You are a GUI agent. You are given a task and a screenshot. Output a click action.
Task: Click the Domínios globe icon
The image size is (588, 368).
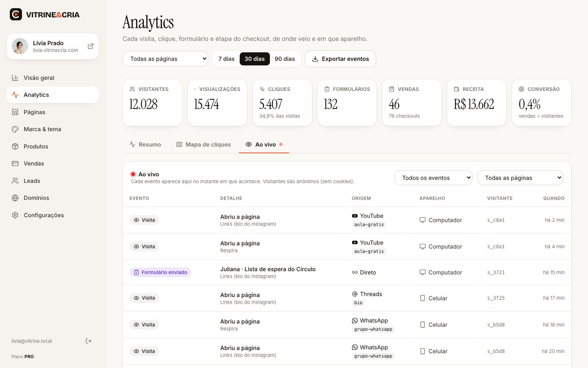click(15, 198)
